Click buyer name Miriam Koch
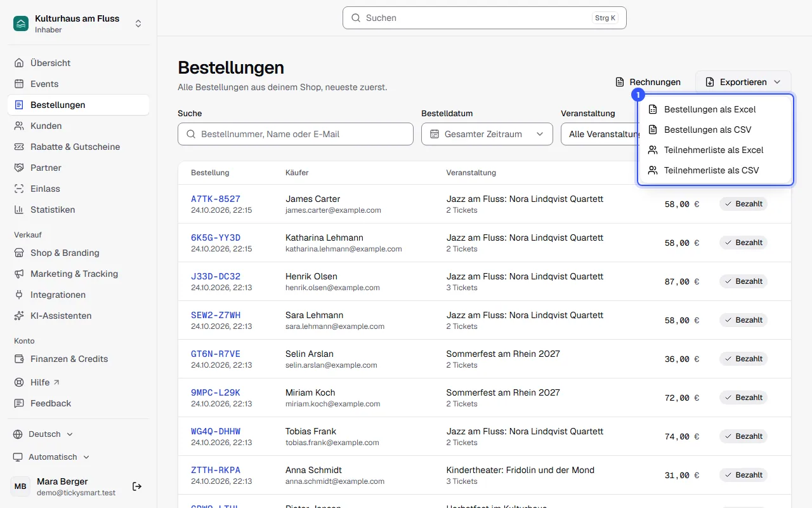812x508 pixels. 310,392
